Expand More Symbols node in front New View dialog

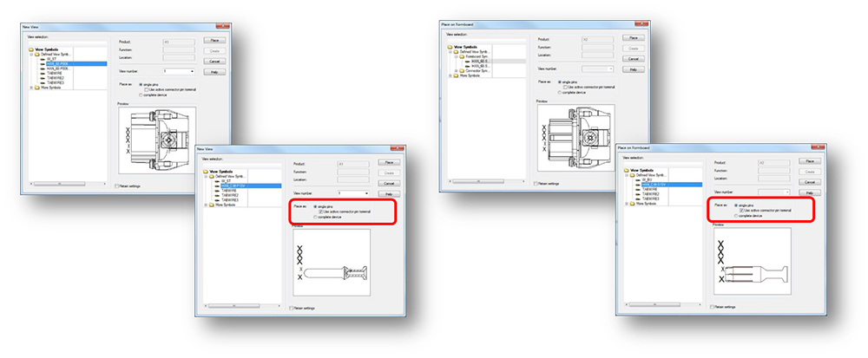(205, 205)
